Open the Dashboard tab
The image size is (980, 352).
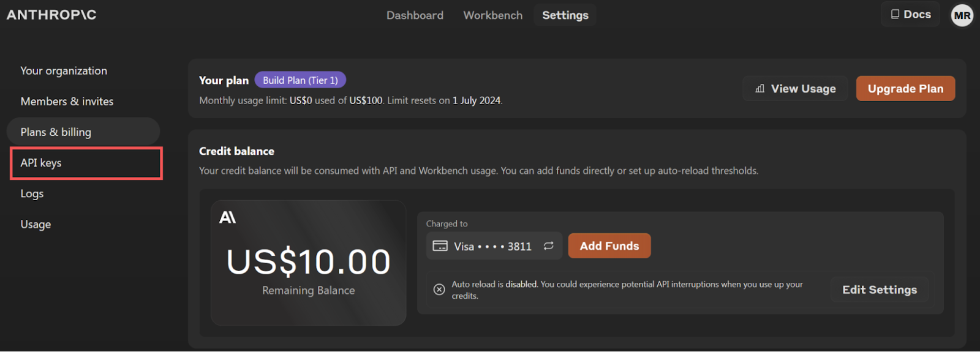click(415, 15)
